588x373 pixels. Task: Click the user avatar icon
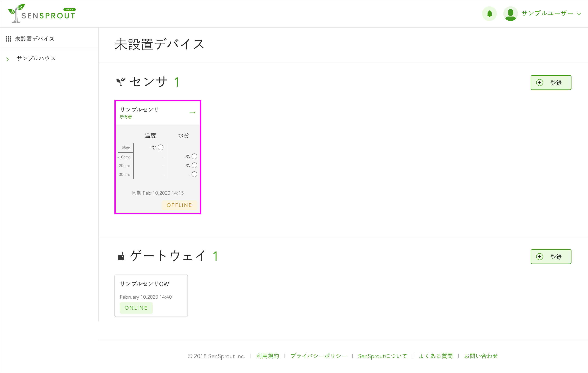coord(510,14)
